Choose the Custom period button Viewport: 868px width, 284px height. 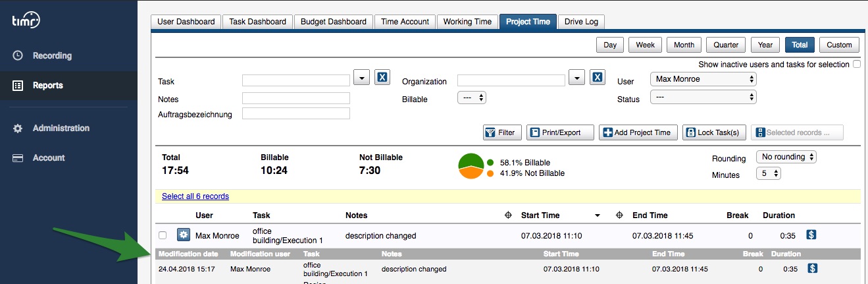[839, 45]
